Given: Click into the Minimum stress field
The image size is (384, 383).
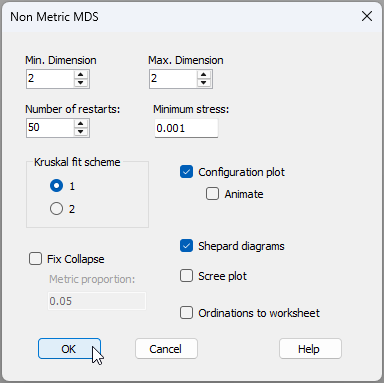Looking at the screenshot, I should pos(186,128).
